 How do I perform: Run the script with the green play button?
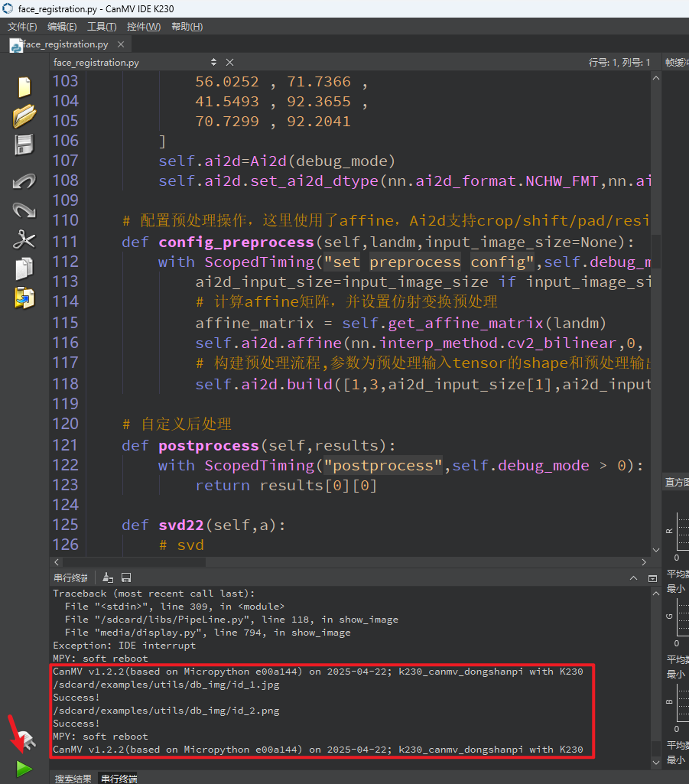click(24, 769)
